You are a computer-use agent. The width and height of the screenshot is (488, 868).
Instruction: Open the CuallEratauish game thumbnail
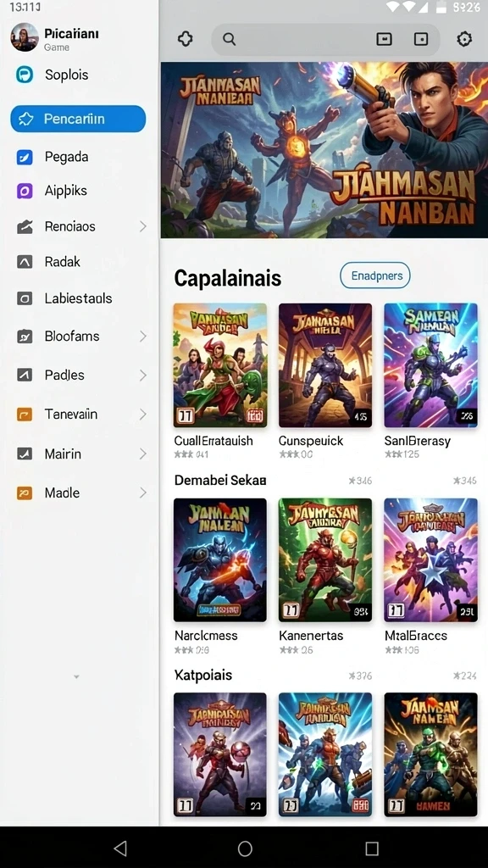(220, 365)
